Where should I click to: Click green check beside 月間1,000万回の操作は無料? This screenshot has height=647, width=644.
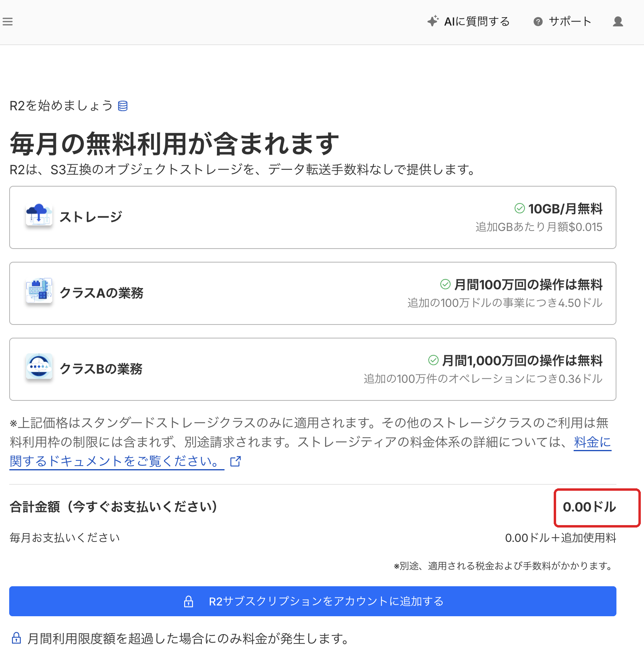[433, 360]
